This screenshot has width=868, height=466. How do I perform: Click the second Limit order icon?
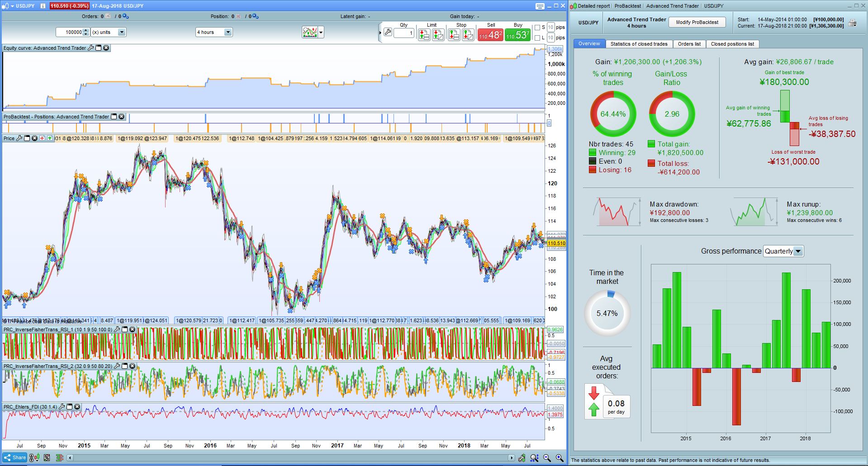click(x=438, y=35)
